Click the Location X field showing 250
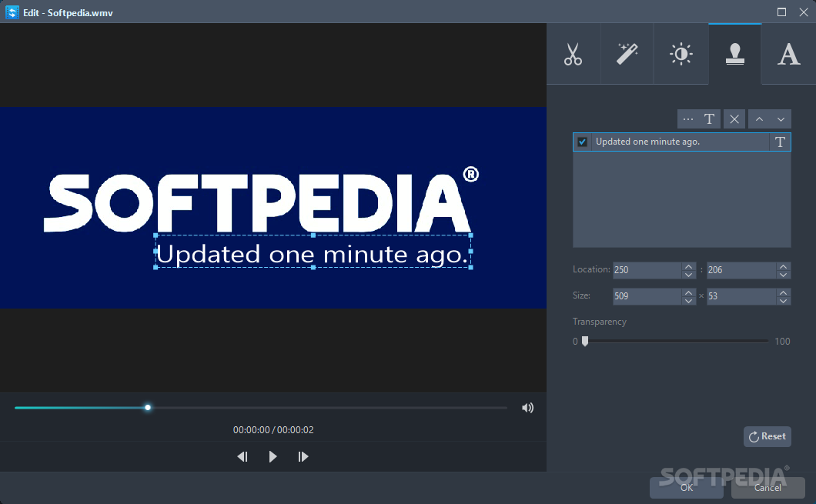Screen dimensions: 816x504 [x=647, y=270]
